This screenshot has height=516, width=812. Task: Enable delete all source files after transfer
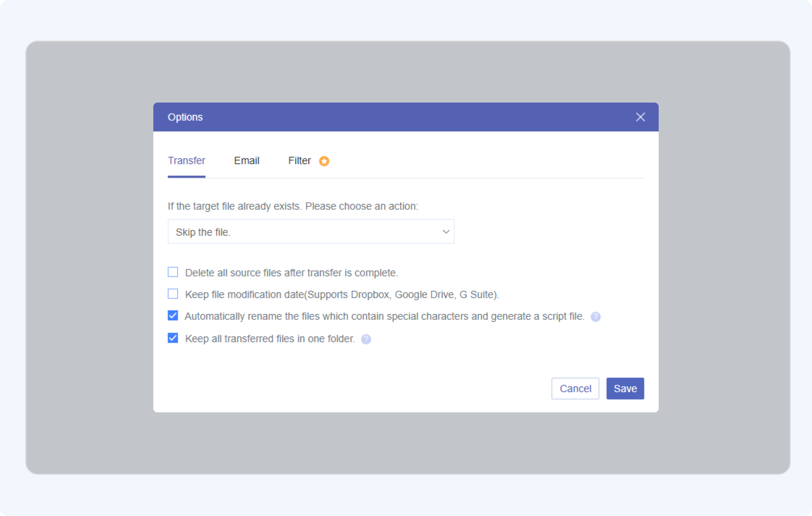pyautogui.click(x=173, y=272)
